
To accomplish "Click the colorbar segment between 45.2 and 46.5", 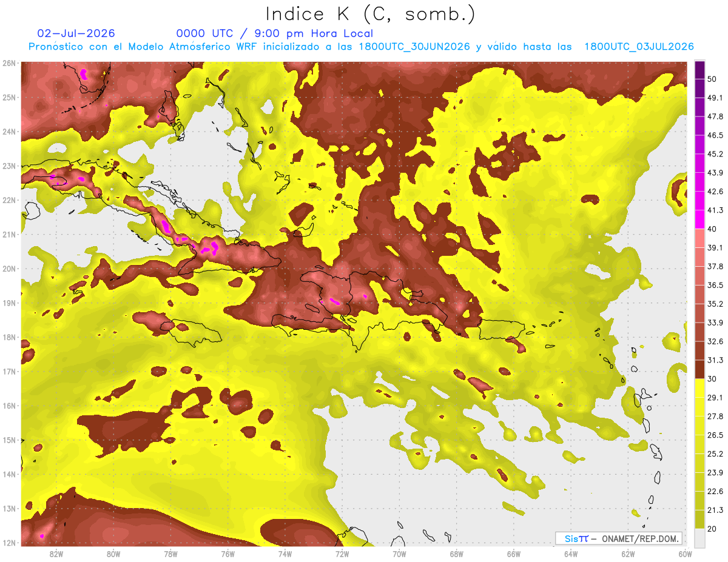I will click(x=700, y=144).
